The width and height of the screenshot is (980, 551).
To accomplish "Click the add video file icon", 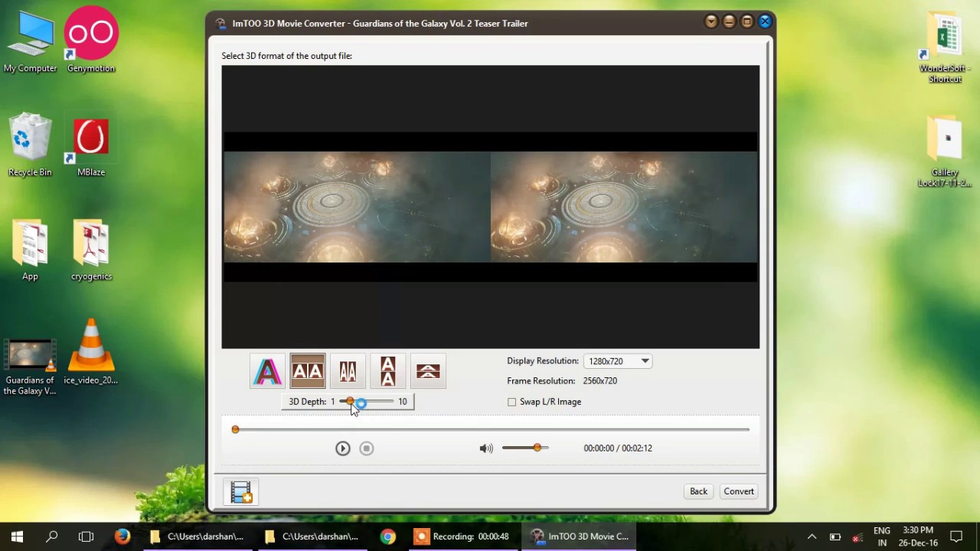I will (241, 492).
